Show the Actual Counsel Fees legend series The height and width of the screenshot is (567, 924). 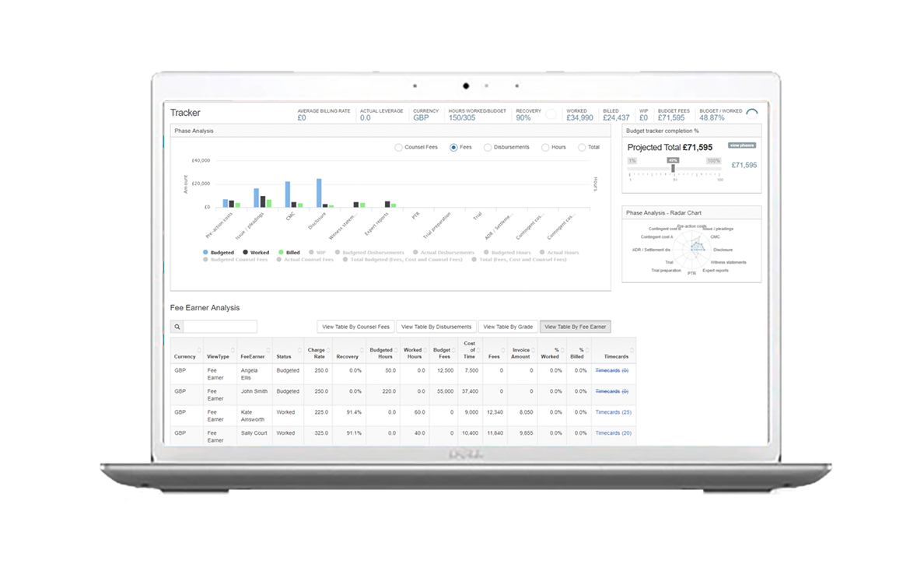[305, 259]
